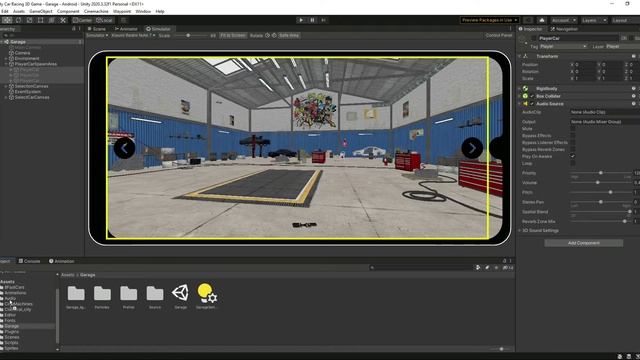
Task: Open the Tag dropdown set to Player
Action: pos(563,47)
